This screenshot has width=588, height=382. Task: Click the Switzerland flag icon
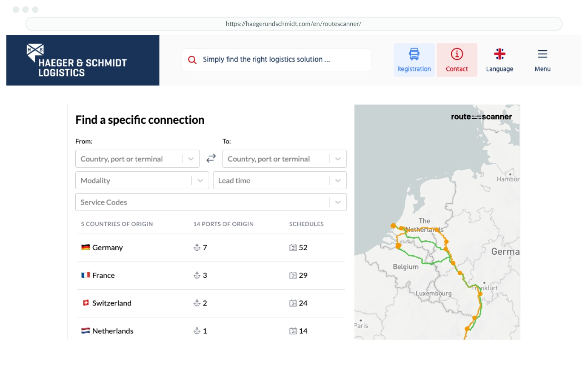[x=86, y=303]
